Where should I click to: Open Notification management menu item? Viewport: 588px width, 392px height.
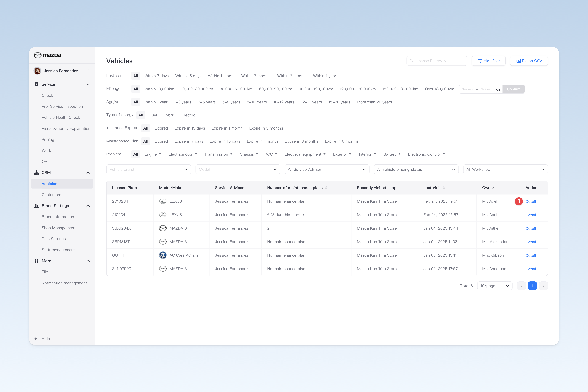[64, 283]
